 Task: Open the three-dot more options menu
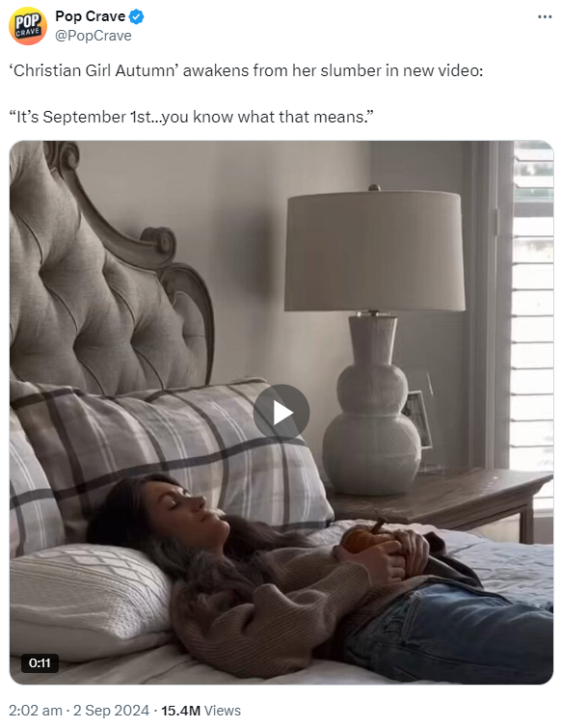coord(545,16)
